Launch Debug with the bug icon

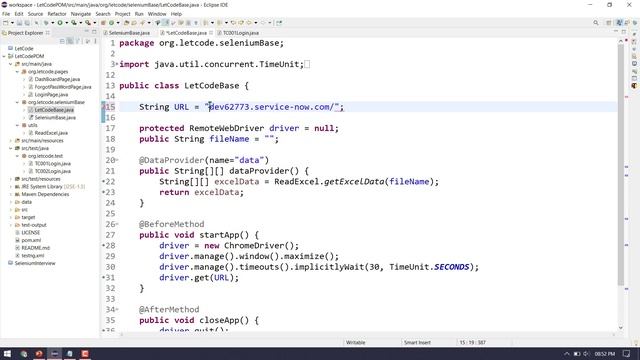(47, 23)
